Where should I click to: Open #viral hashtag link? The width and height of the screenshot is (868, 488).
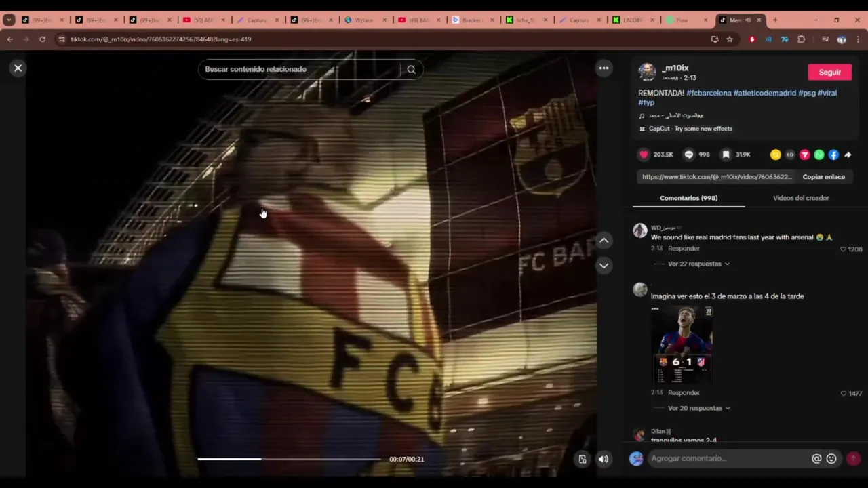(827, 93)
